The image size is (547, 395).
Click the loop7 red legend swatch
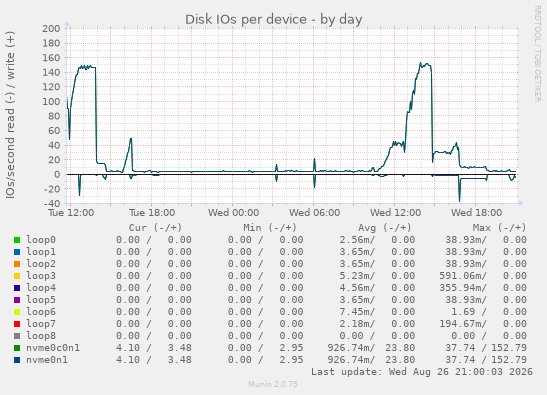17,324
